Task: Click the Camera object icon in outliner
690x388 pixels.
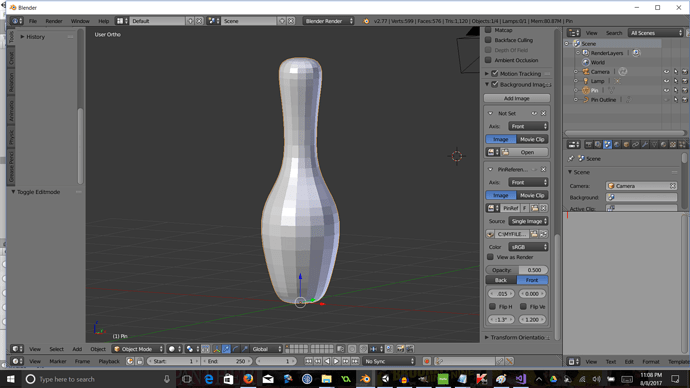Action: point(586,72)
